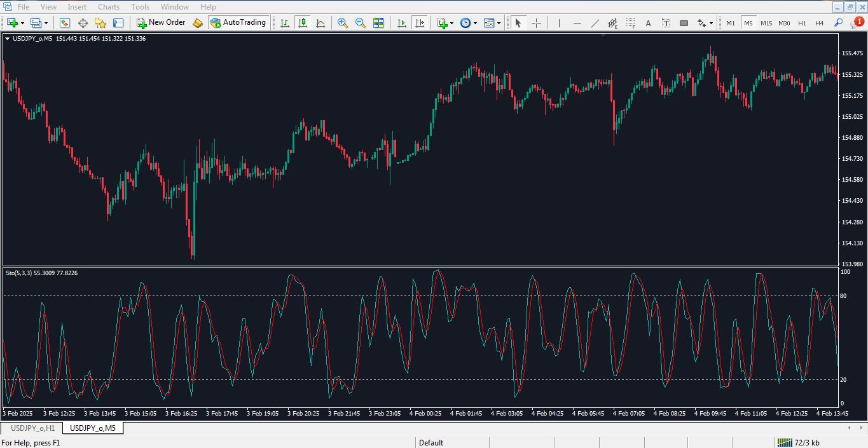Expand the Templates dropdown arrow

pos(499,23)
